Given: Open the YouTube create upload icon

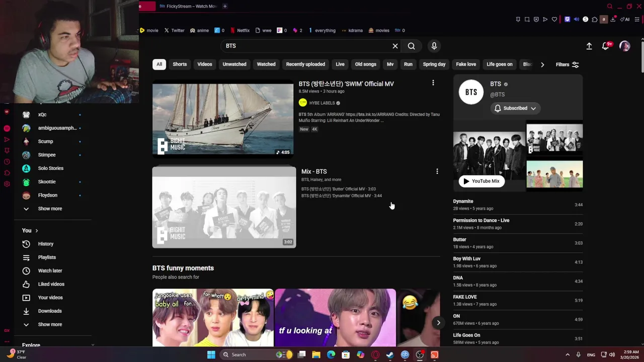Looking at the screenshot, I should tap(589, 46).
